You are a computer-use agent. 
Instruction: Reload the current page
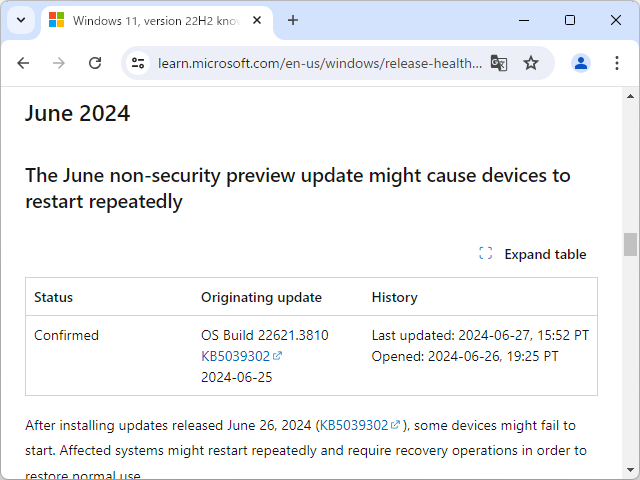[95, 63]
